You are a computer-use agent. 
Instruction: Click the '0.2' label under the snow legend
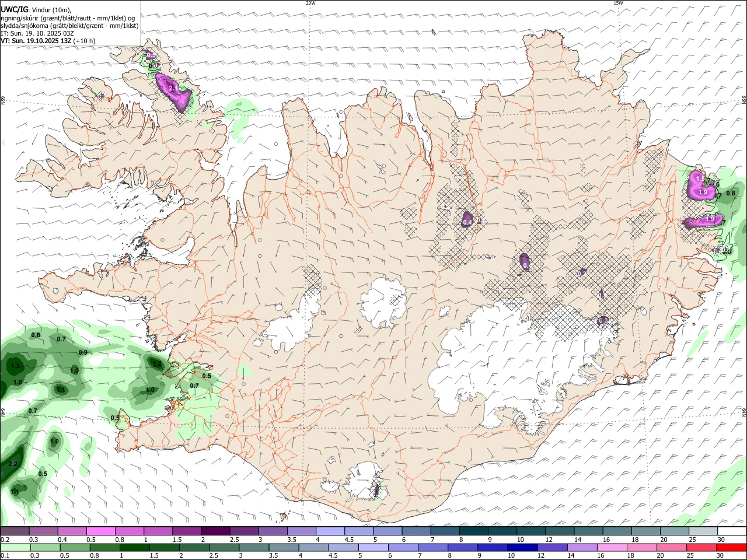pos(5,540)
